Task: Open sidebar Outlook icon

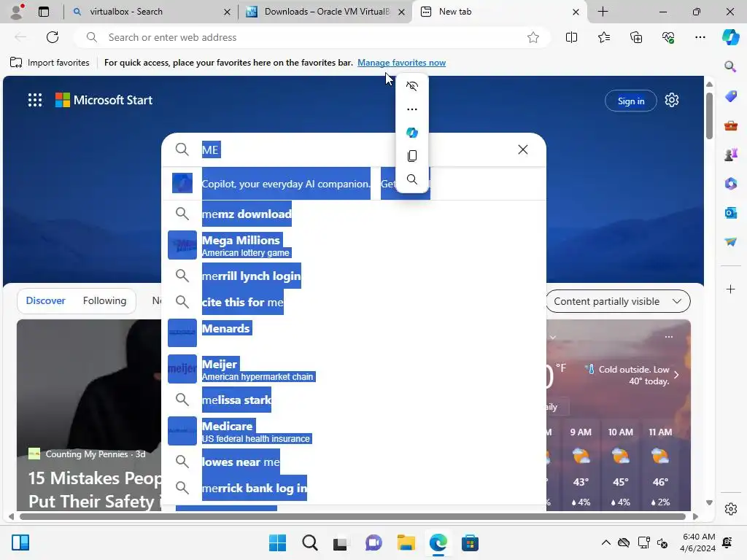Action: pos(730,212)
